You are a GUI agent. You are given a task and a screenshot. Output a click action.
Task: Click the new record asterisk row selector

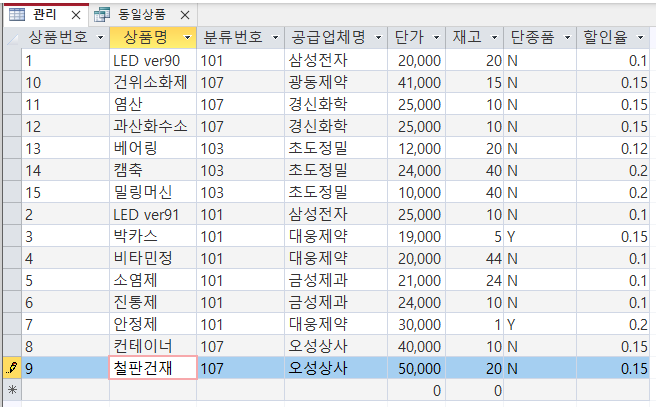coord(12,390)
